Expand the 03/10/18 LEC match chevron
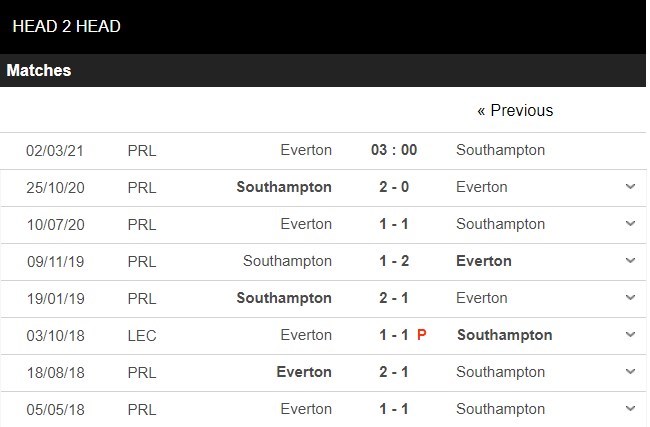Viewport: 650px width, 427px height. click(x=630, y=335)
